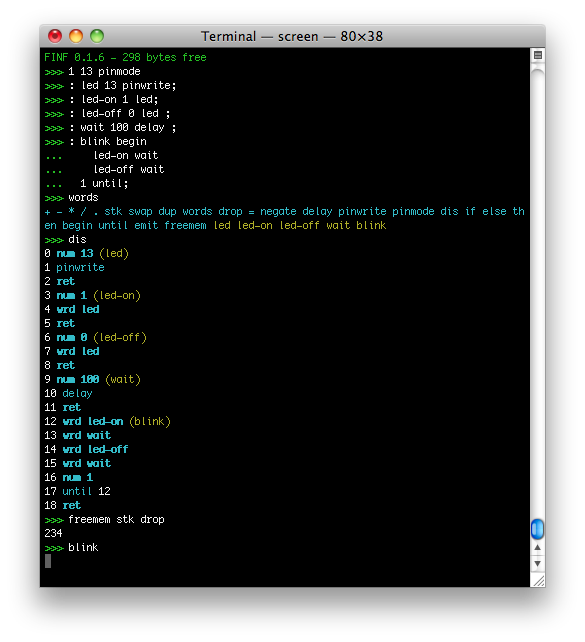Click the ': led 13 pinwrite;' line

click(x=110, y=86)
